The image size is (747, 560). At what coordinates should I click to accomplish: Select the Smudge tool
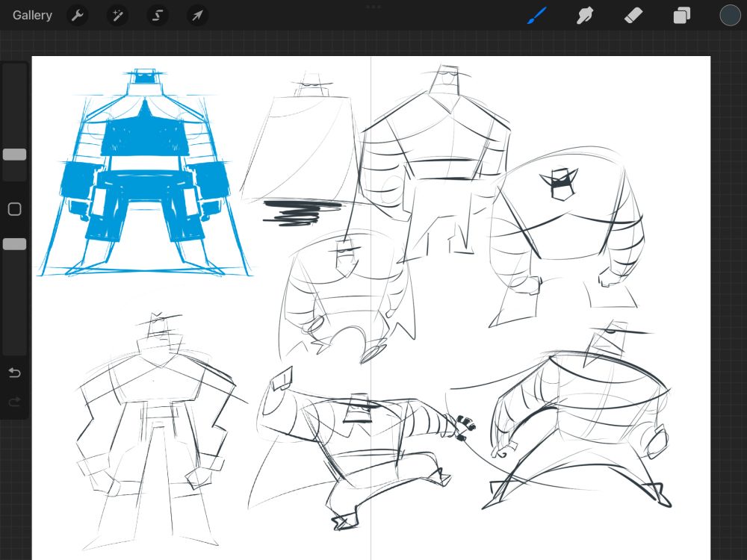[585, 16]
